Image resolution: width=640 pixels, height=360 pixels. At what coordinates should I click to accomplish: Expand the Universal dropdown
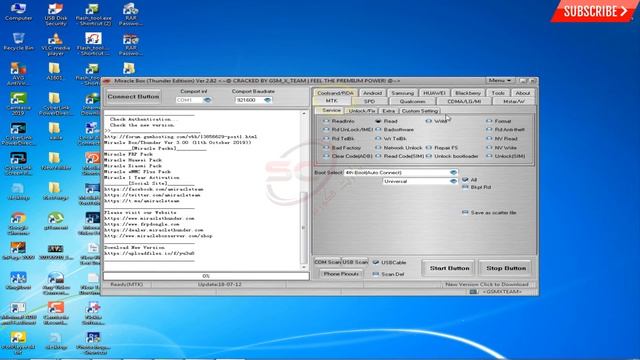click(x=453, y=181)
